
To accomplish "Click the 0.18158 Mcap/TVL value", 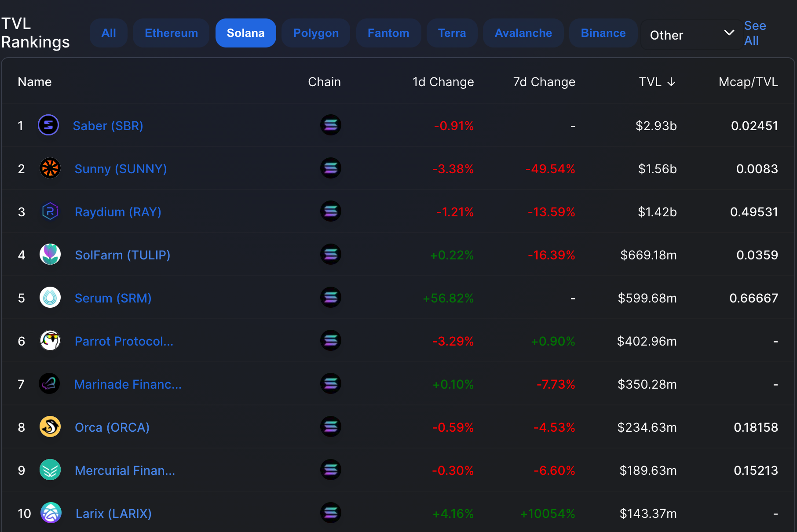I will (756, 427).
